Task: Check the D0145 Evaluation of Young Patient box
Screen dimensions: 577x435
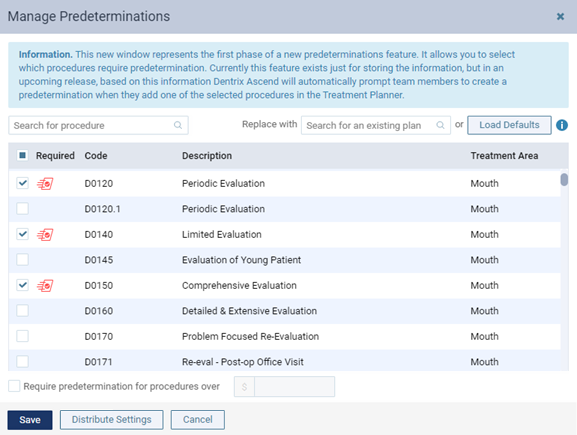Action: [x=22, y=259]
